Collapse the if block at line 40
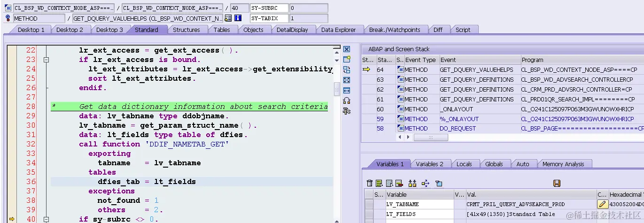The width and height of the screenshot is (644, 223). (46, 219)
